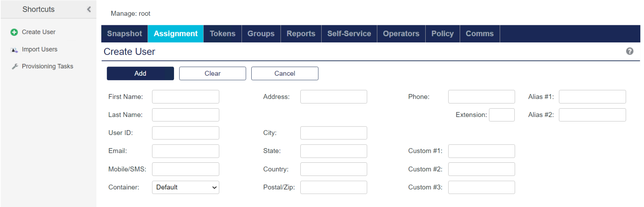Go to the Self-Service tab

[x=349, y=34]
